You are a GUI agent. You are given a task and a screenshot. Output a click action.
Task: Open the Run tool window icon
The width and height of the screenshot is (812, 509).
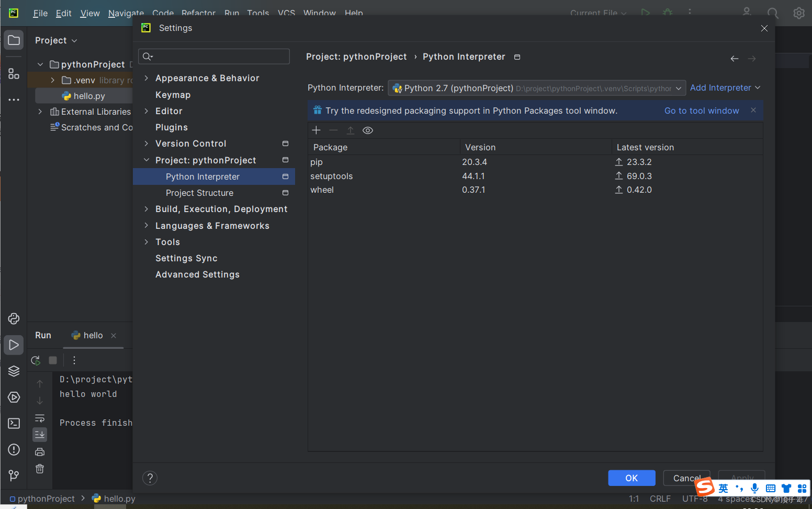coord(14,345)
